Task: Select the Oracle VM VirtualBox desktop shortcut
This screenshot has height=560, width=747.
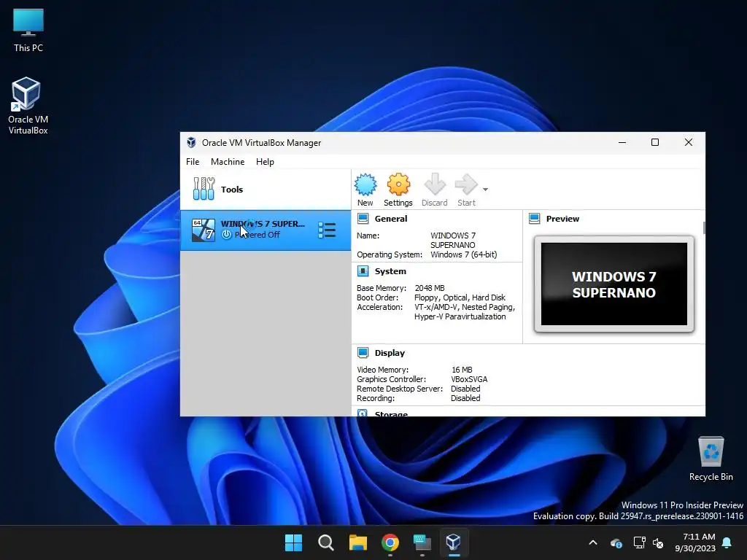Action: tap(28, 106)
